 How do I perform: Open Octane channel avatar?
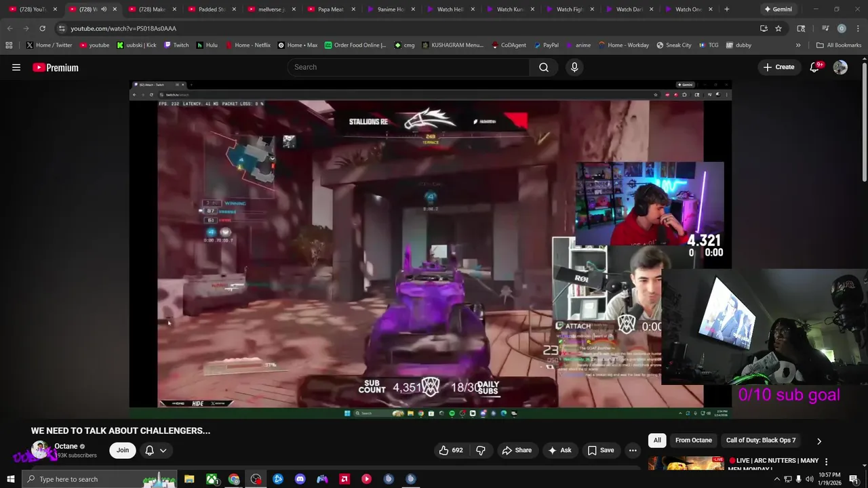[x=40, y=450]
